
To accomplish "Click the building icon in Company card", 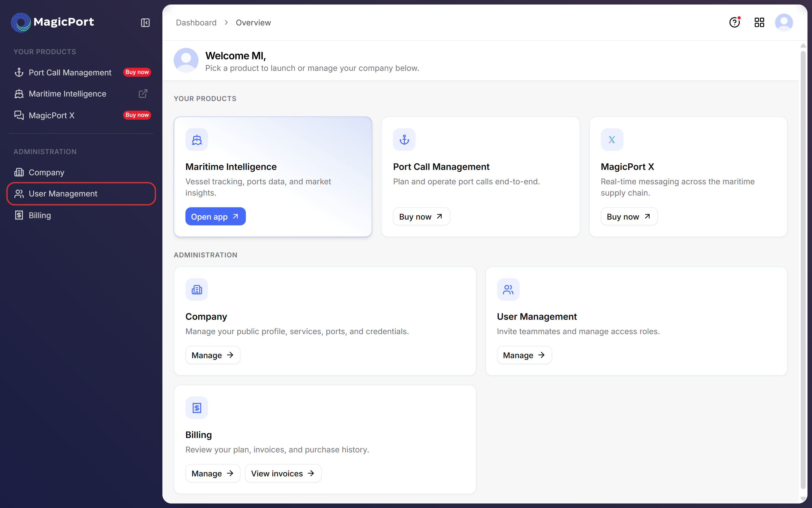I will (x=197, y=289).
